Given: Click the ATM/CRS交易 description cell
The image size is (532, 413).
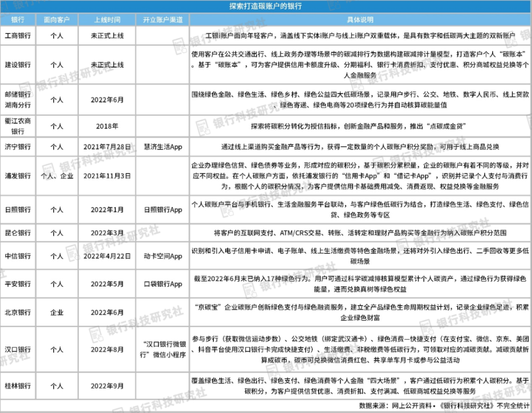Looking at the screenshot, I should (x=360, y=233).
